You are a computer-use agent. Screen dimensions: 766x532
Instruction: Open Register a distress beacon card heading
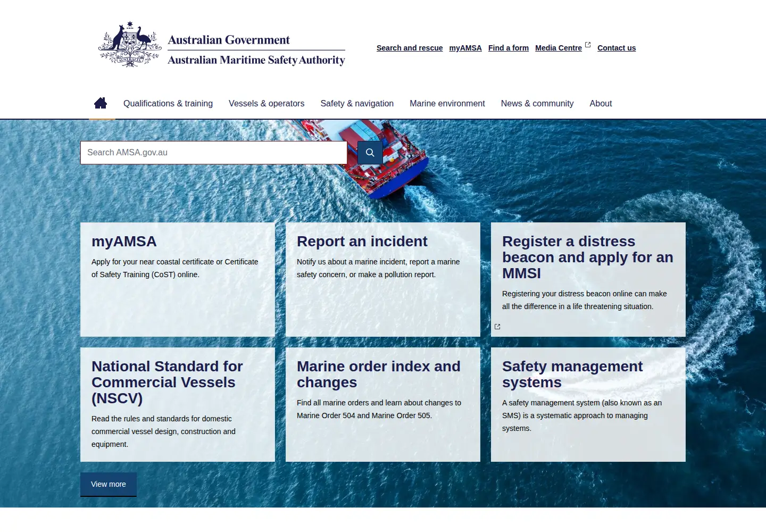[588, 257]
